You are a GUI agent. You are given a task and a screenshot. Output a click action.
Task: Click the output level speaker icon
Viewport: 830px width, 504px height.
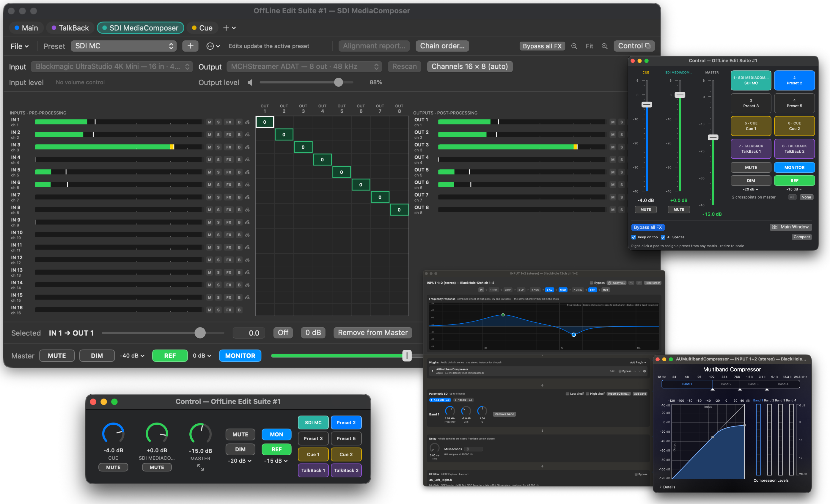[x=250, y=83]
